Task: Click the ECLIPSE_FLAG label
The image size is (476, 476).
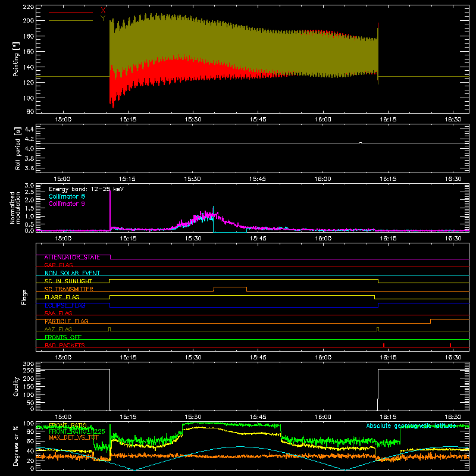Action: pyautogui.click(x=65, y=305)
